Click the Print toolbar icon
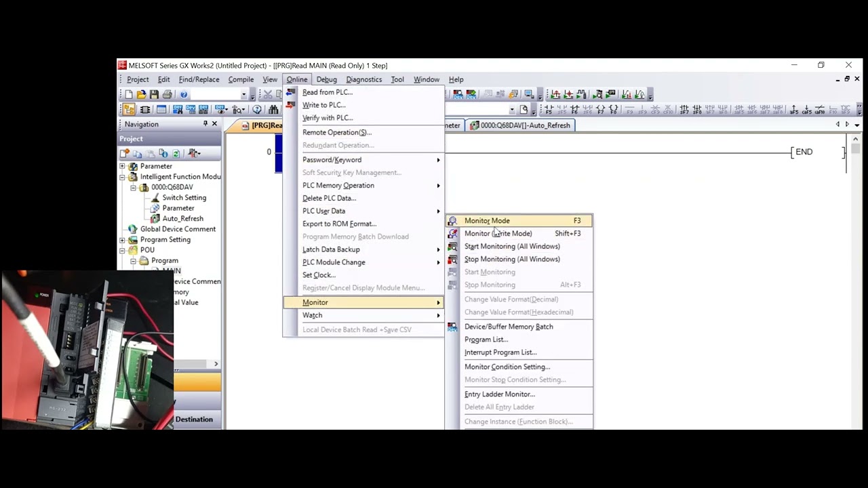 167,94
